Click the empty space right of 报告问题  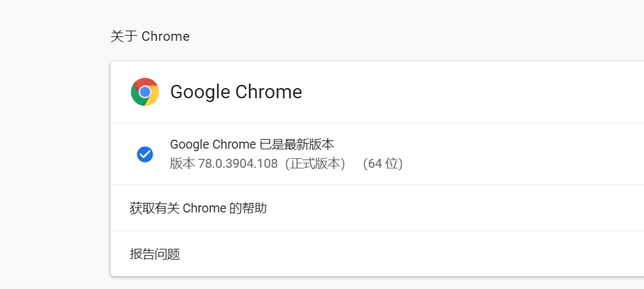[x=411, y=254]
